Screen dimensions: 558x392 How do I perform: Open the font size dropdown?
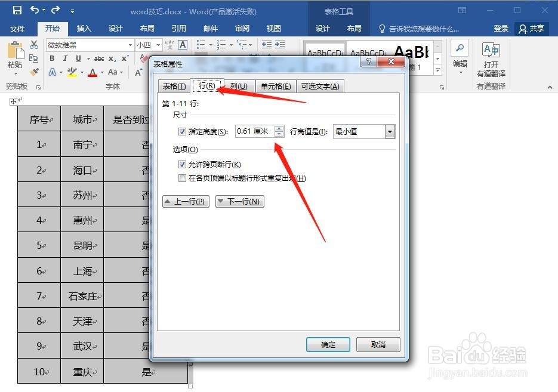coord(159,44)
